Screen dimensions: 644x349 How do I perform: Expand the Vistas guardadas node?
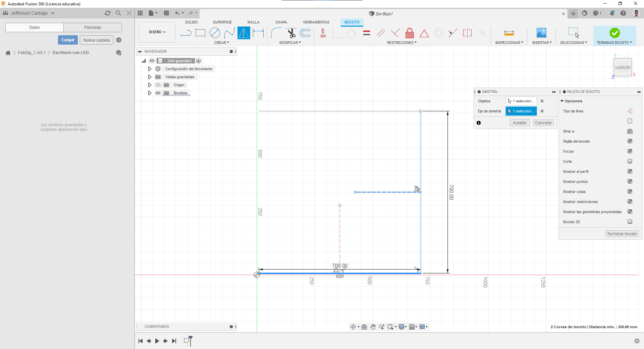pos(150,77)
